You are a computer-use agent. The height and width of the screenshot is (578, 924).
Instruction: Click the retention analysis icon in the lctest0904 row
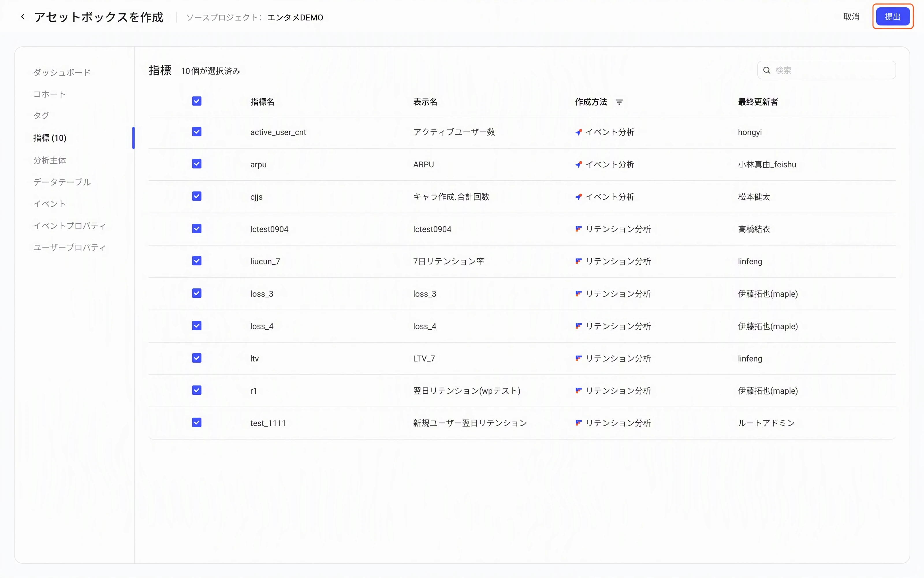click(x=578, y=229)
